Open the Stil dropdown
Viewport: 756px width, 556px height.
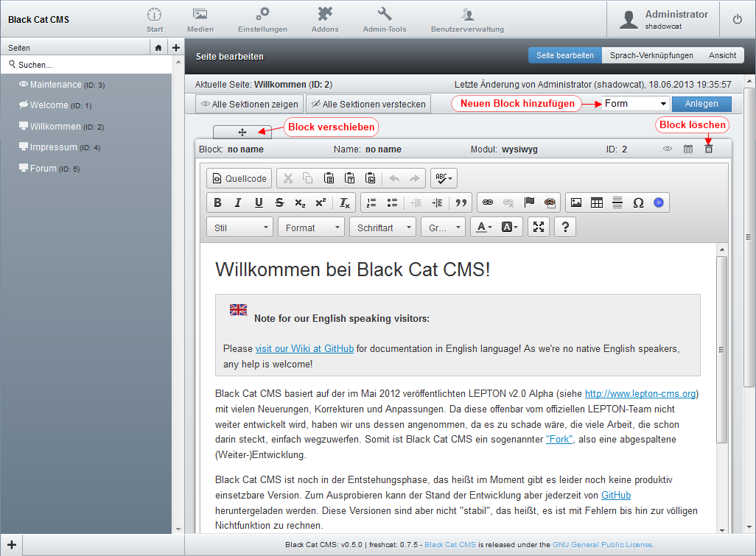239,228
